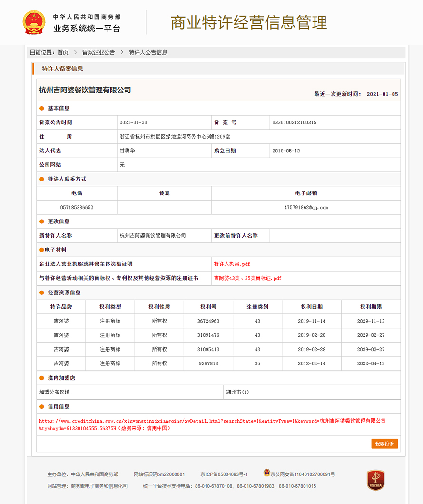Click the 我要投诉 button
Screen dimensions: 423x504
coord(384,444)
